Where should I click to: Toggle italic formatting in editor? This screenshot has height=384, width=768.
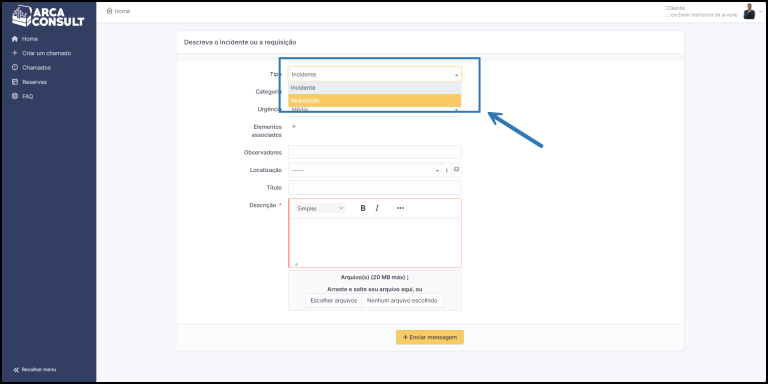click(377, 208)
